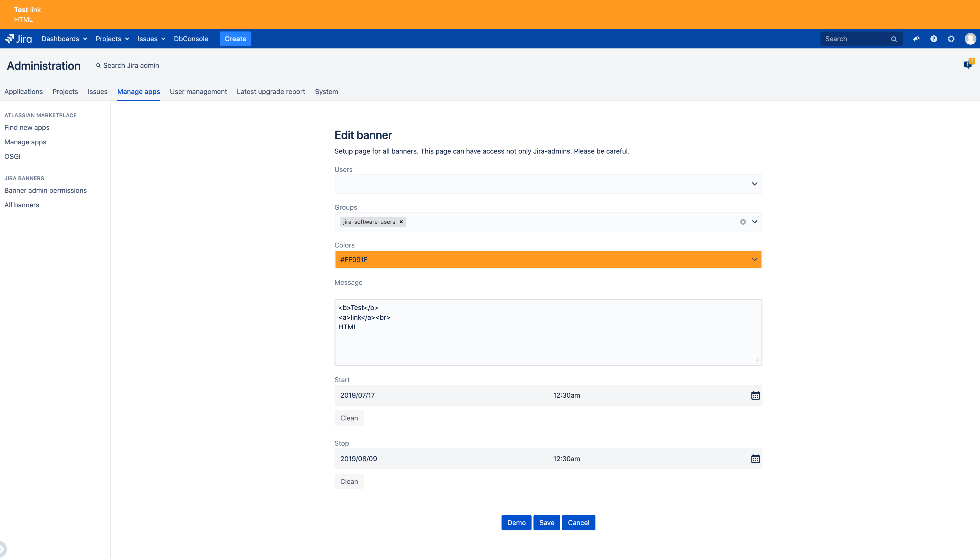Screen dimensions: 980x558
Task: Open the Start date calendar picker
Action: tap(755, 395)
